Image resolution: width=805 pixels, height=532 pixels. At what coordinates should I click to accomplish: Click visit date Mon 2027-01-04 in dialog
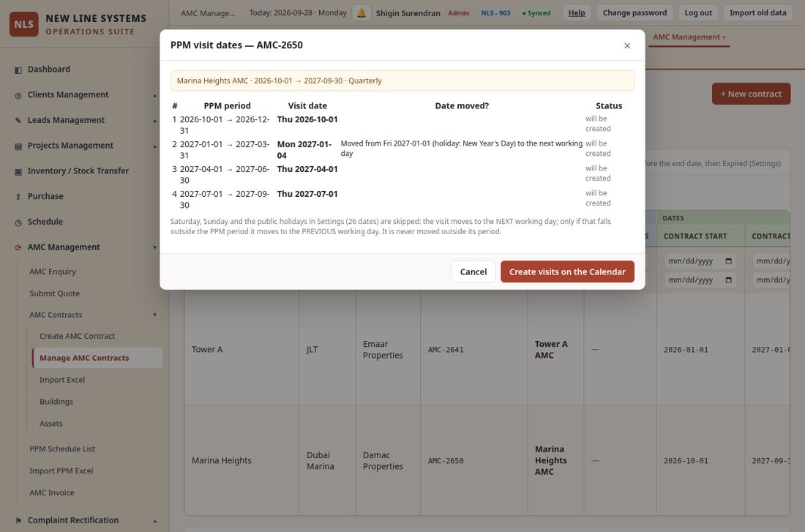tap(304, 150)
